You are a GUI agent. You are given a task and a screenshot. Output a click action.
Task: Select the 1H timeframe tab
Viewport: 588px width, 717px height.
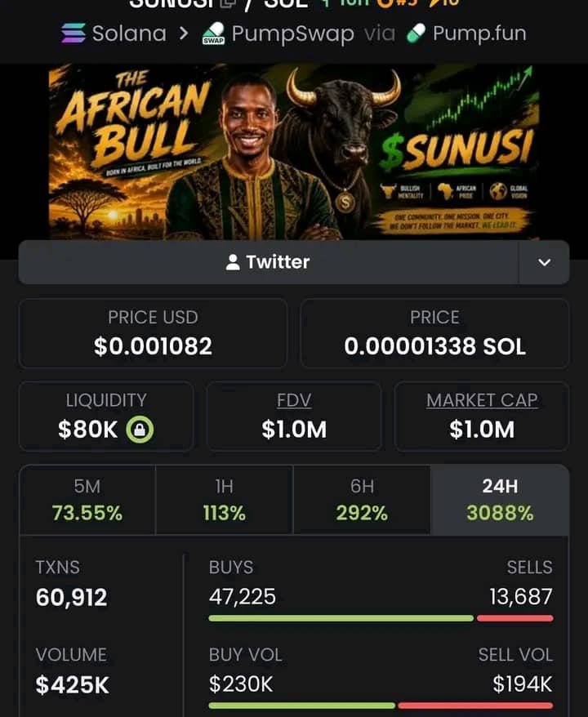(x=224, y=500)
